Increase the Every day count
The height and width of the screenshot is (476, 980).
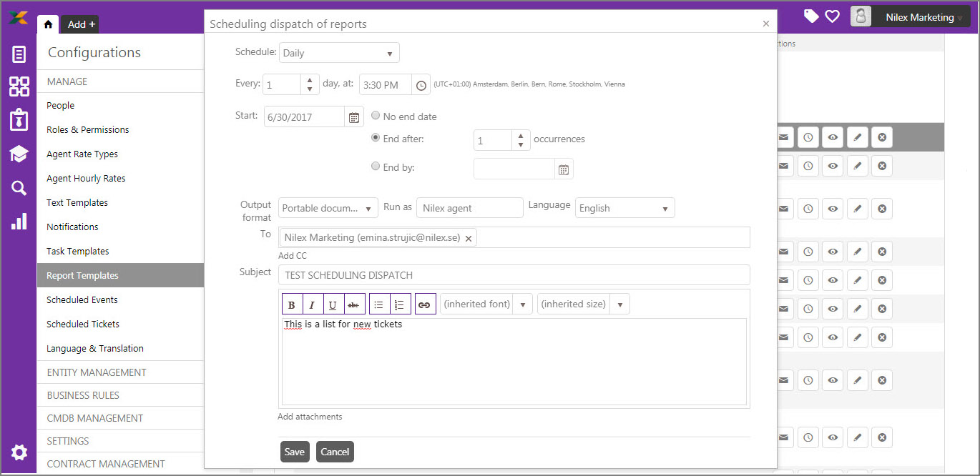point(310,79)
